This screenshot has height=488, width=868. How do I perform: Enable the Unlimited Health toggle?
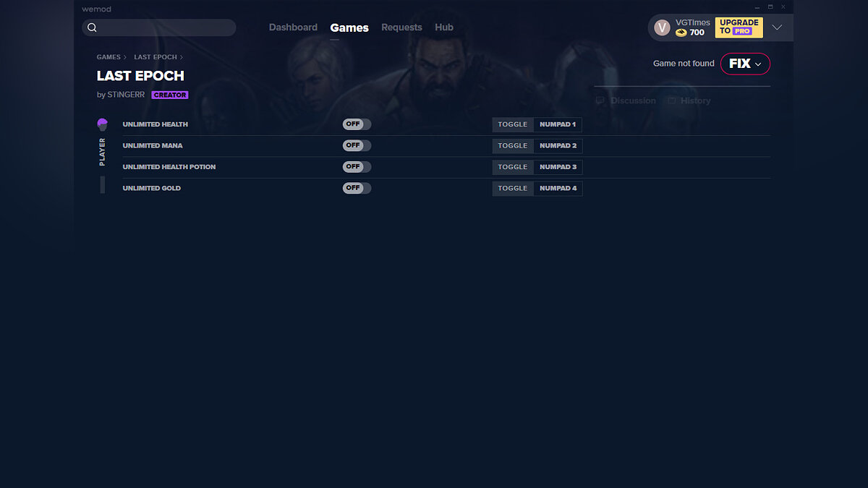pos(357,124)
